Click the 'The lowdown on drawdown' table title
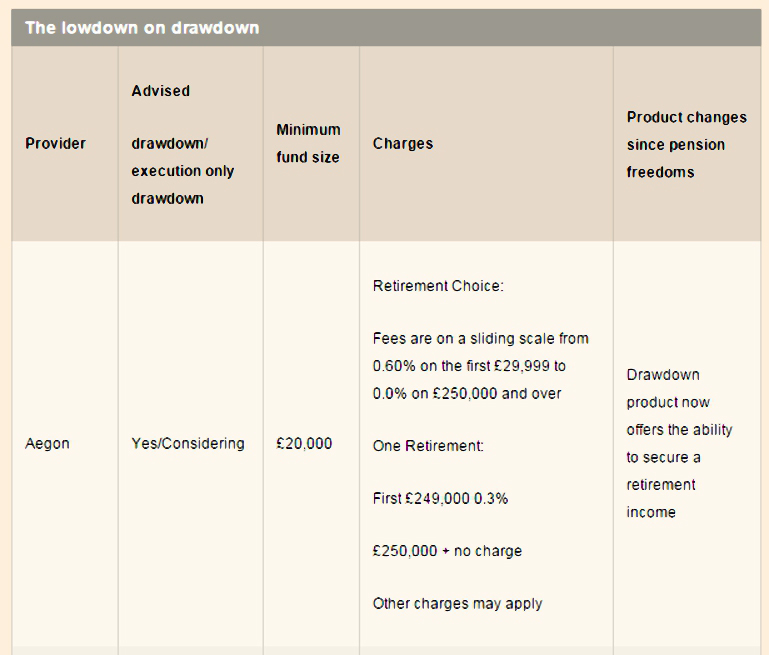Image resolution: width=769 pixels, height=655 pixels. click(142, 28)
